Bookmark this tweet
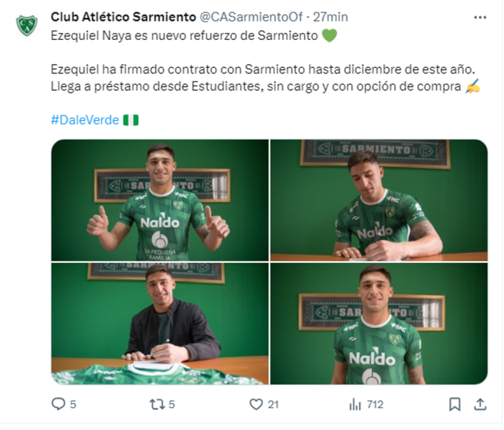Screen dimensions: 504x430 454,404
